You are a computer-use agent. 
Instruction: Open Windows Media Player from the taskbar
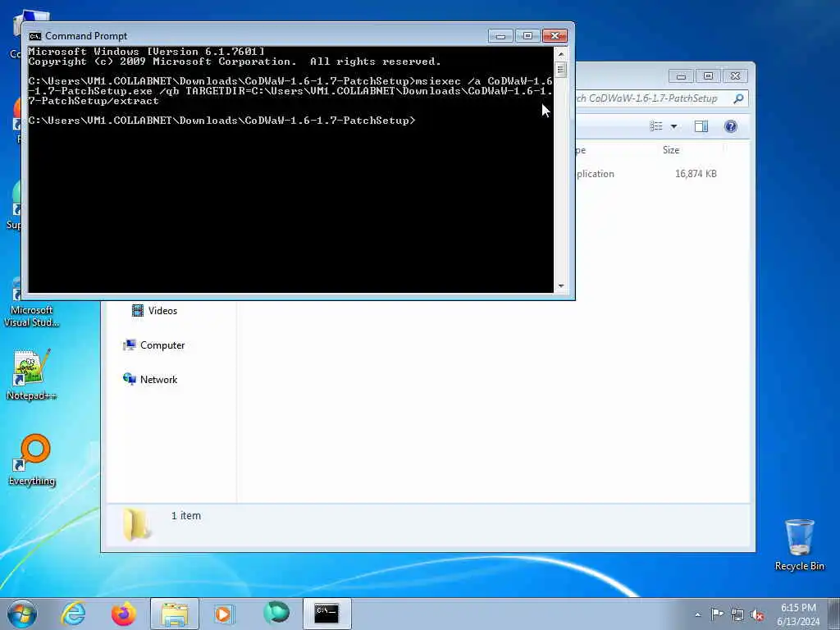click(x=224, y=614)
